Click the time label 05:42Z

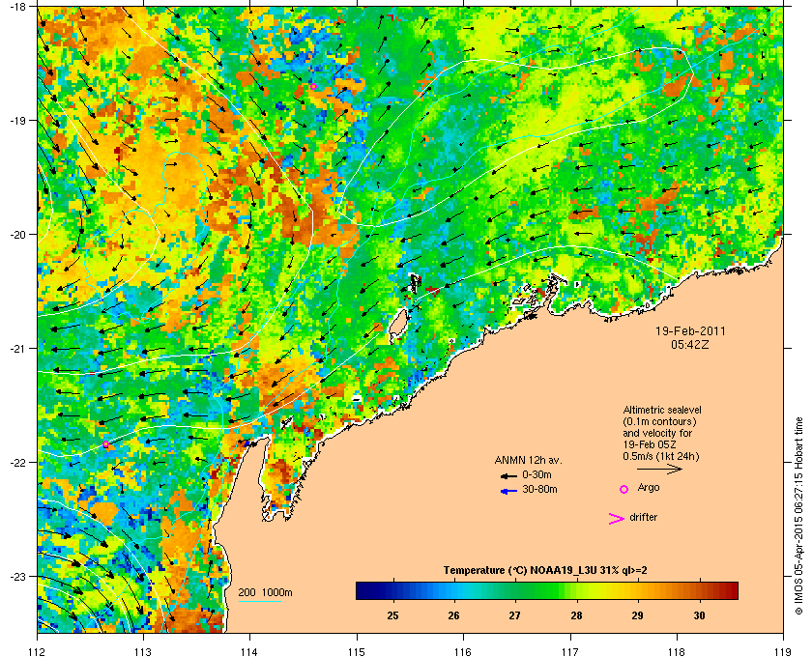(x=690, y=344)
